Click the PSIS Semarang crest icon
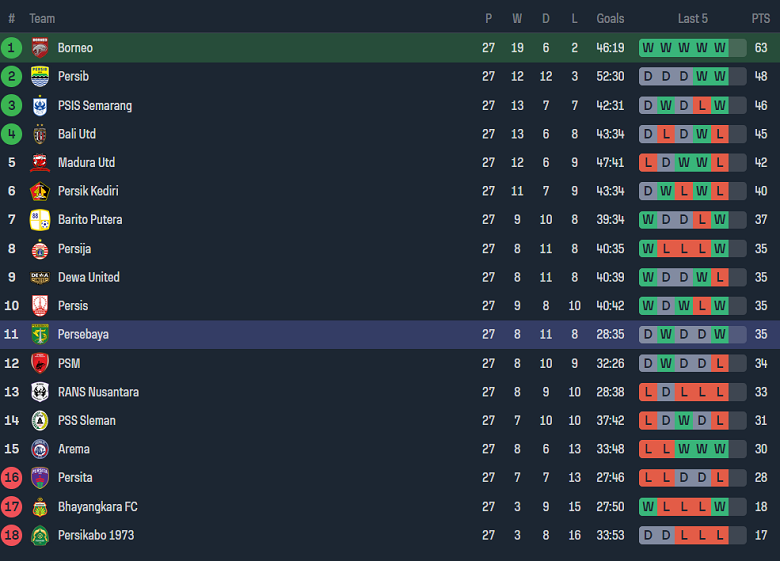The height and width of the screenshot is (561, 780). click(x=40, y=105)
